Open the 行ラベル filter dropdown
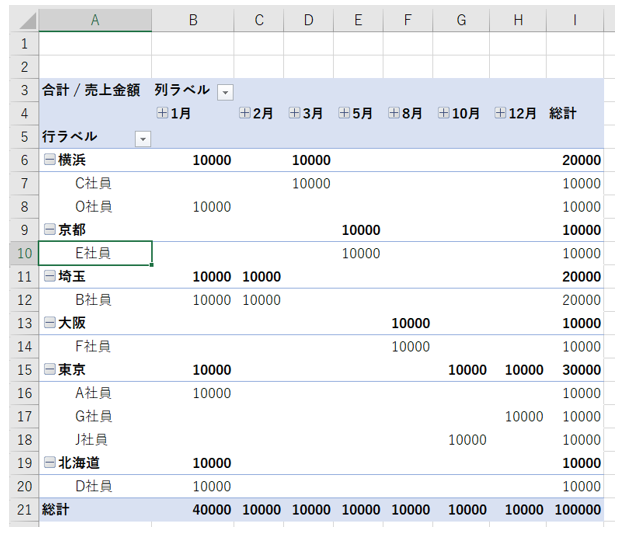This screenshot has width=626, height=535. coord(142,138)
